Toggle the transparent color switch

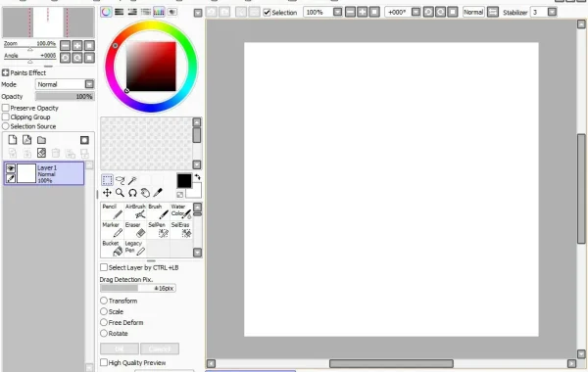[180, 195]
